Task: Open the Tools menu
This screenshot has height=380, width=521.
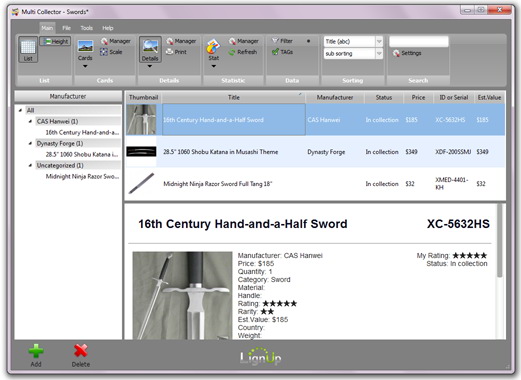Action: point(86,28)
